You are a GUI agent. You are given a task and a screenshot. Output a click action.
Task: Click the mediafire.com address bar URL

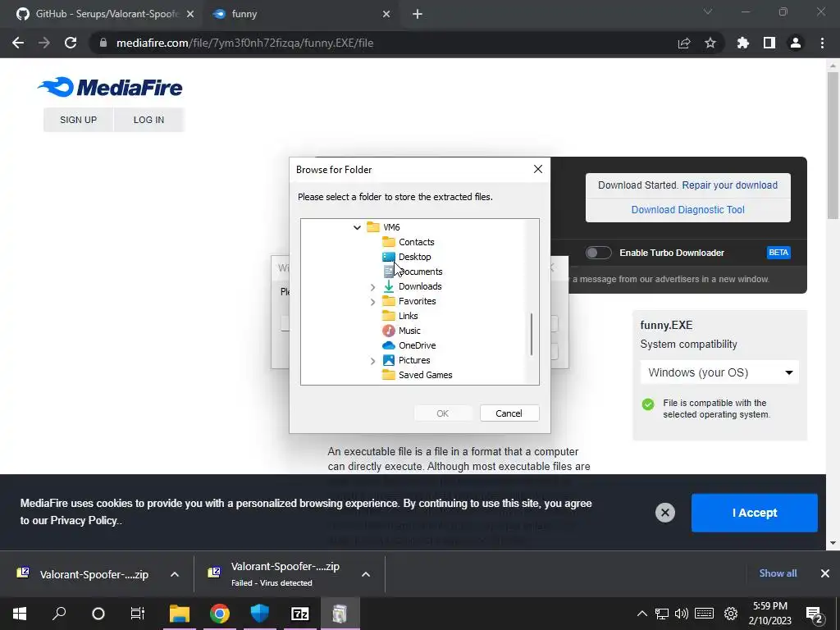click(x=244, y=43)
